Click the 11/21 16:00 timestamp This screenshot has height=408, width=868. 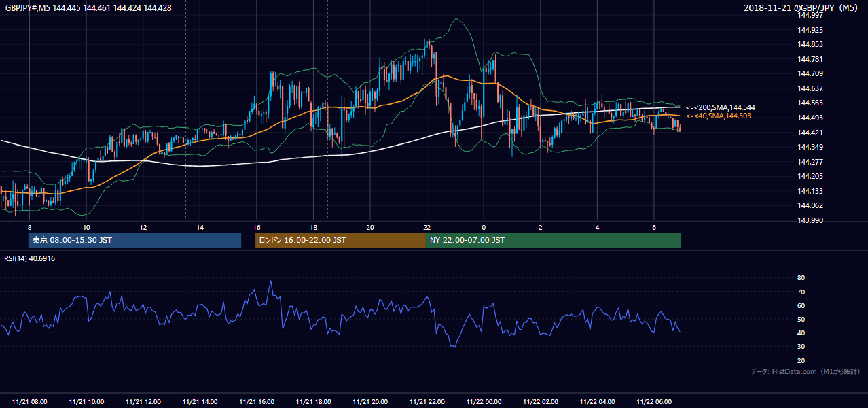[x=257, y=402]
